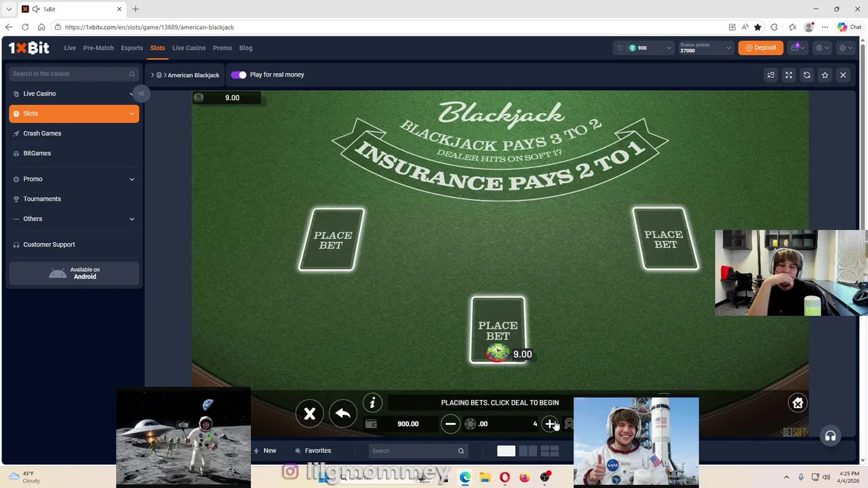Go to the Live menu item
The height and width of the screenshot is (488, 868).
(70, 48)
